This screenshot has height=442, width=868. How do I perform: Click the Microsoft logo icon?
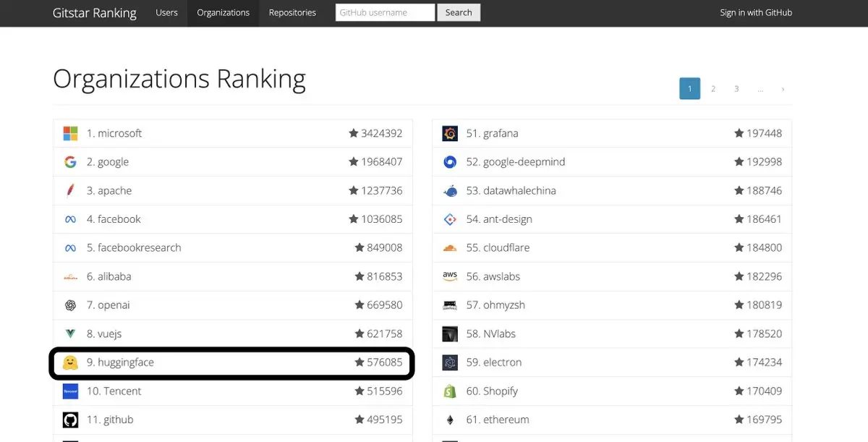click(70, 133)
